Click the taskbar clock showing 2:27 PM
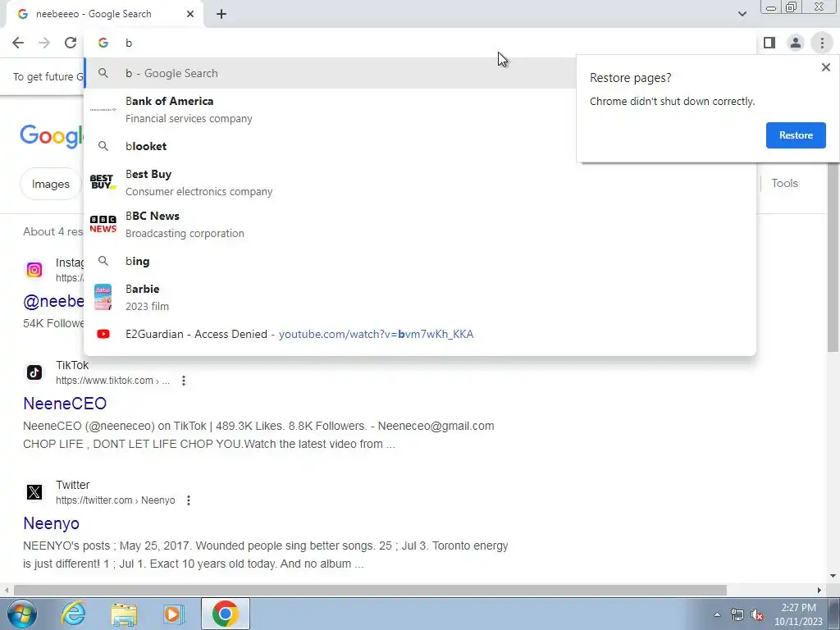The image size is (840, 630). click(798, 614)
